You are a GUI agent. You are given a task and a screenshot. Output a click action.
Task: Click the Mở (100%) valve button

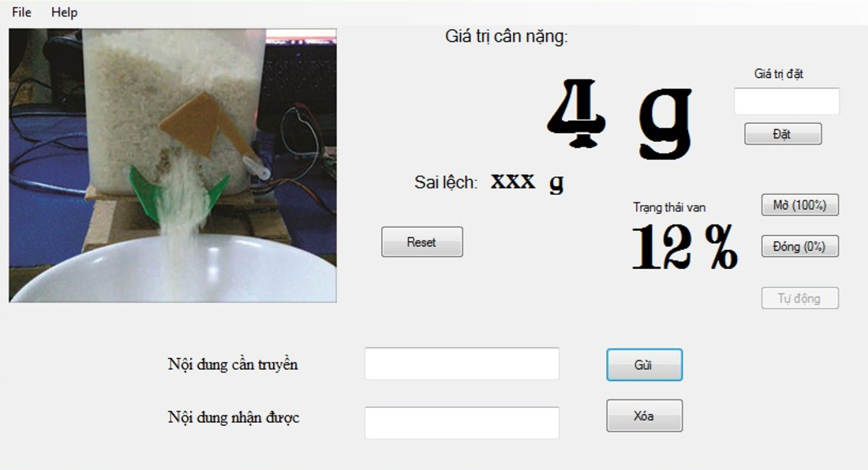(800, 205)
